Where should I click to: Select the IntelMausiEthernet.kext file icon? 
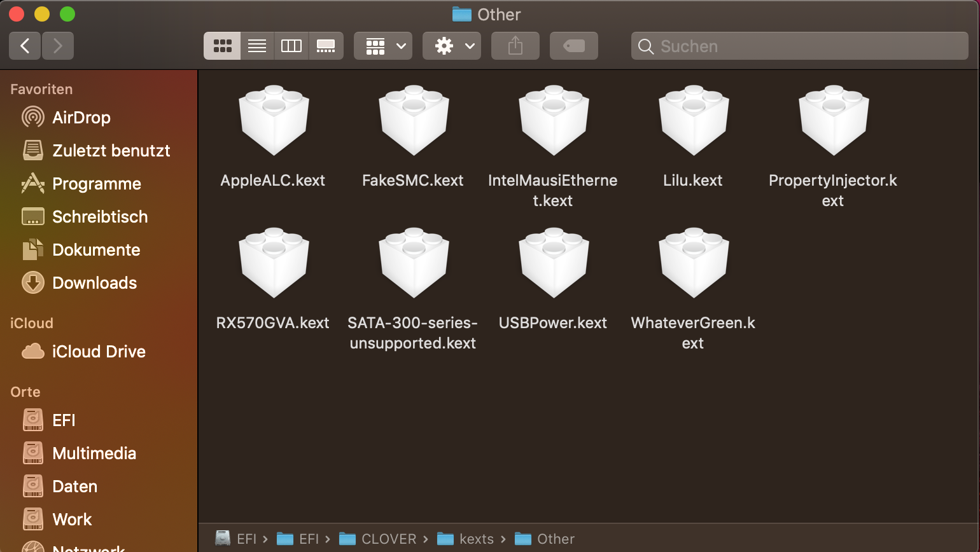(554, 120)
